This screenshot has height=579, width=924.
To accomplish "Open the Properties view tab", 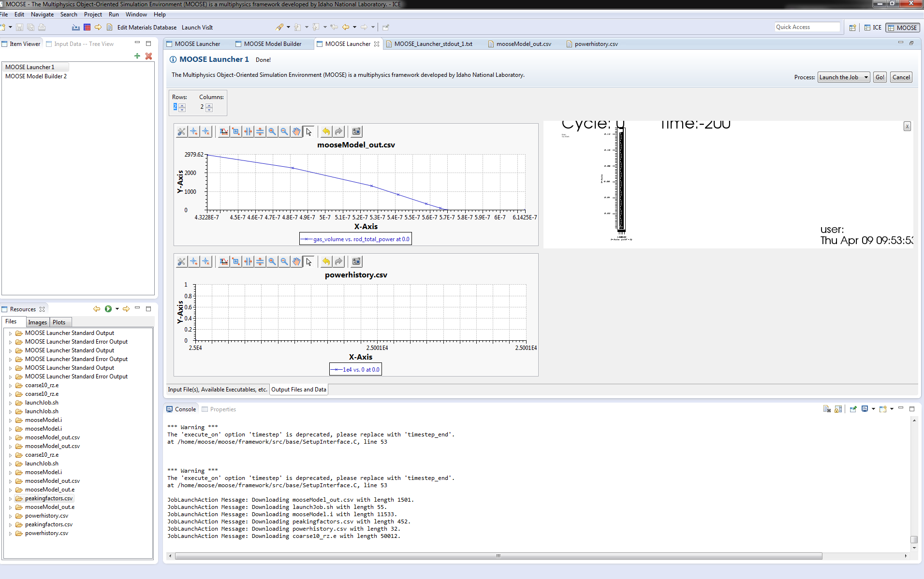I will point(223,409).
